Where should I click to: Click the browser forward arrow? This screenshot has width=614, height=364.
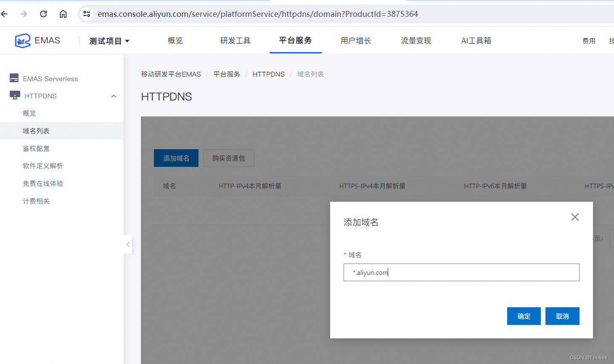(x=24, y=14)
